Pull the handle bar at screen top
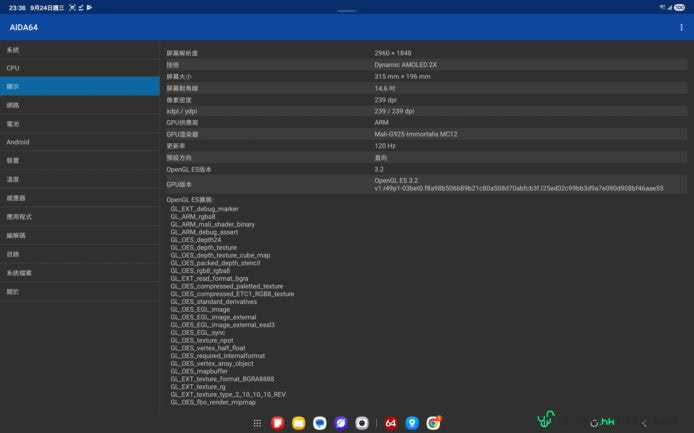Image resolution: width=694 pixels, height=433 pixels. (347, 11)
